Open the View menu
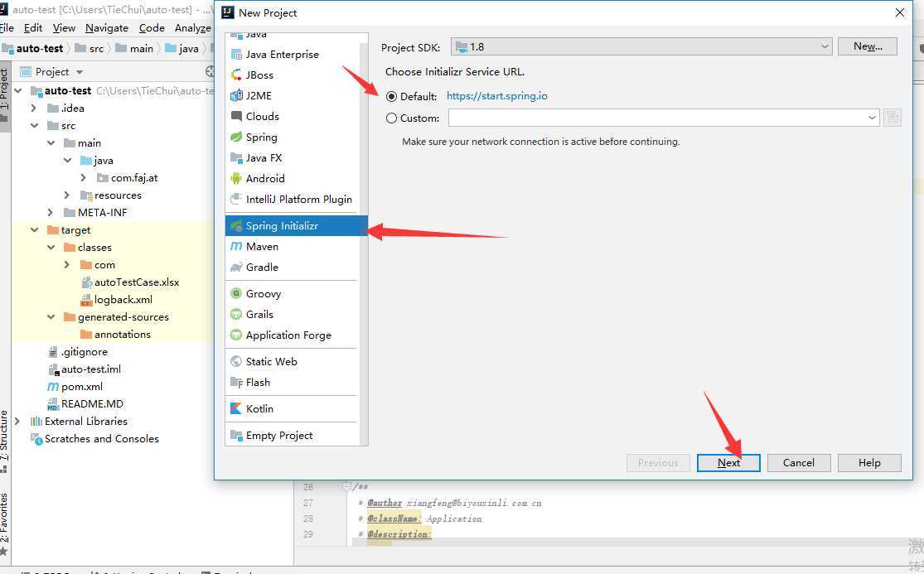 click(64, 27)
